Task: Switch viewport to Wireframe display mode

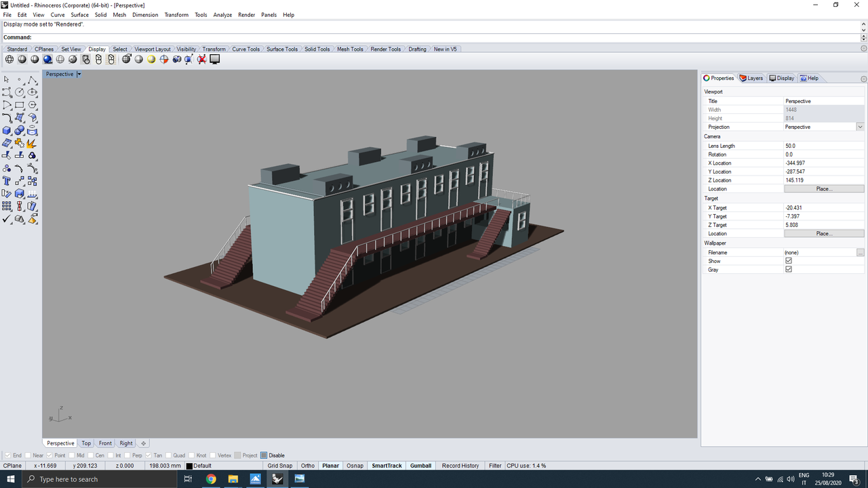Action: [9, 59]
